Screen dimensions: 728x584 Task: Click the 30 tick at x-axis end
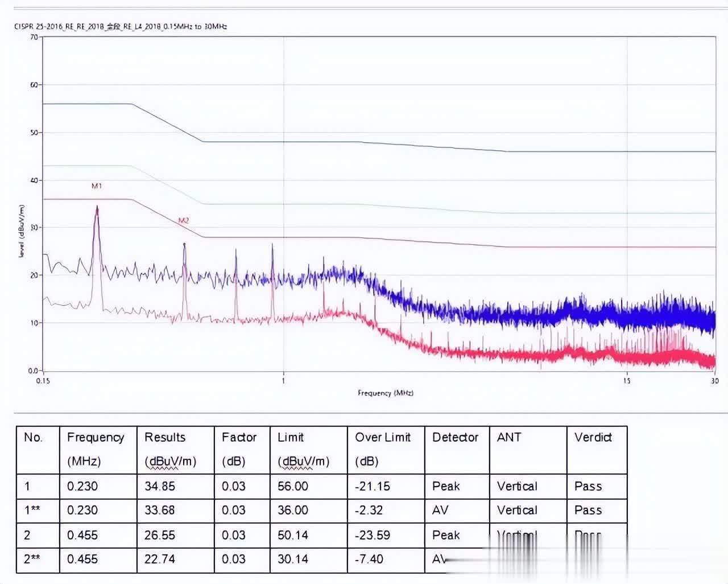pos(714,381)
